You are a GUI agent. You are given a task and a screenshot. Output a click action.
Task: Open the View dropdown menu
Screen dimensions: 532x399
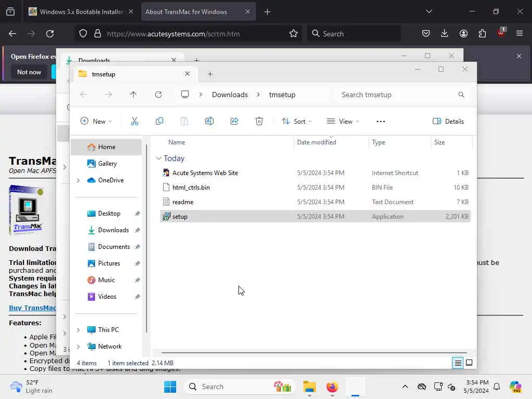pyautogui.click(x=343, y=121)
